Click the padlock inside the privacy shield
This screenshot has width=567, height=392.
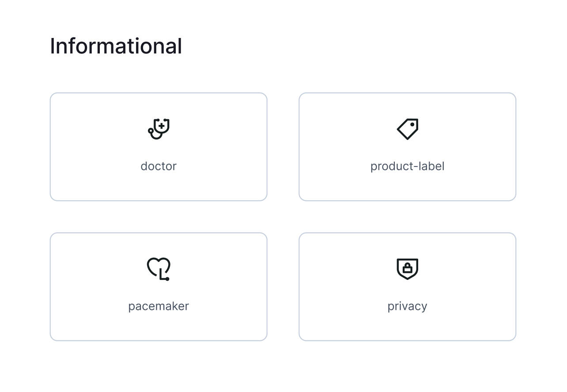point(407,268)
